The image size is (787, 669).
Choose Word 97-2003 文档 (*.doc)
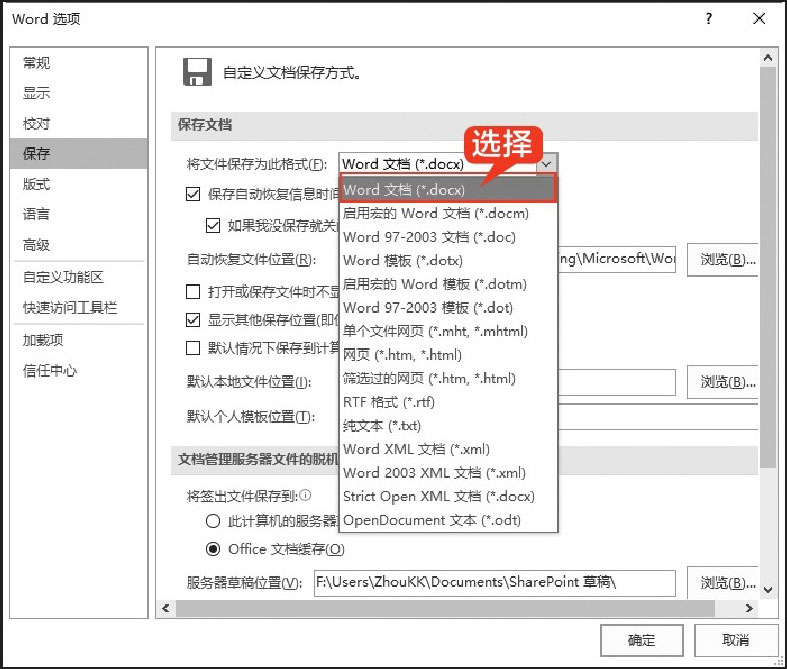point(448,237)
